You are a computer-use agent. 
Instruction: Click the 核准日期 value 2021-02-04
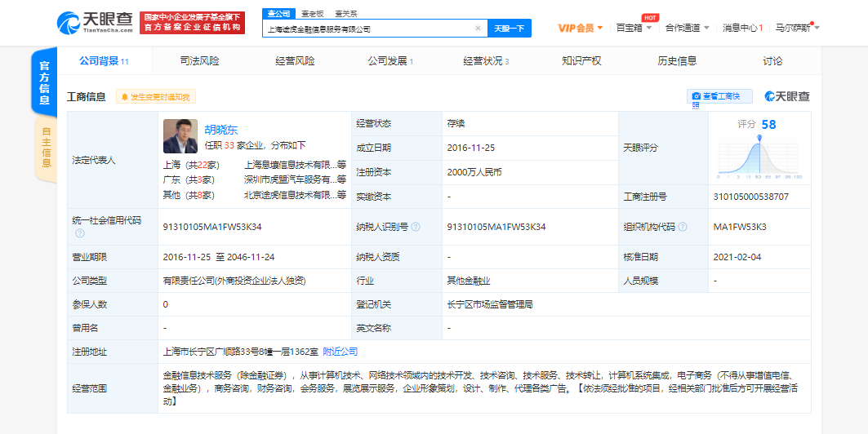pyautogui.click(x=738, y=257)
